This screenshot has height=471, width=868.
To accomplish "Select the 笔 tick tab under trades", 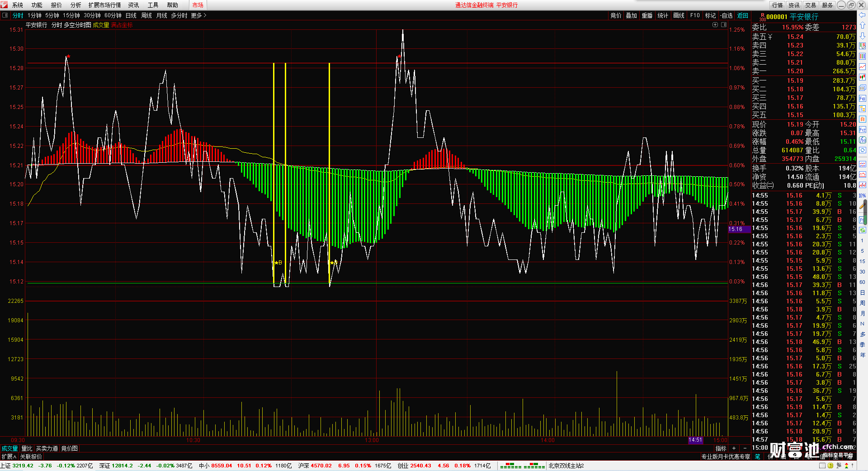I will click(757, 457).
